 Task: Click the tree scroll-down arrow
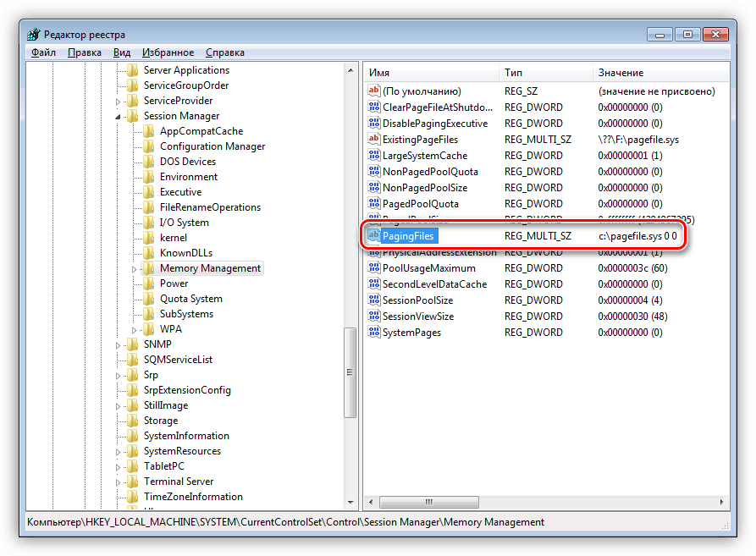pyautogui.click(x=350, y=503)
